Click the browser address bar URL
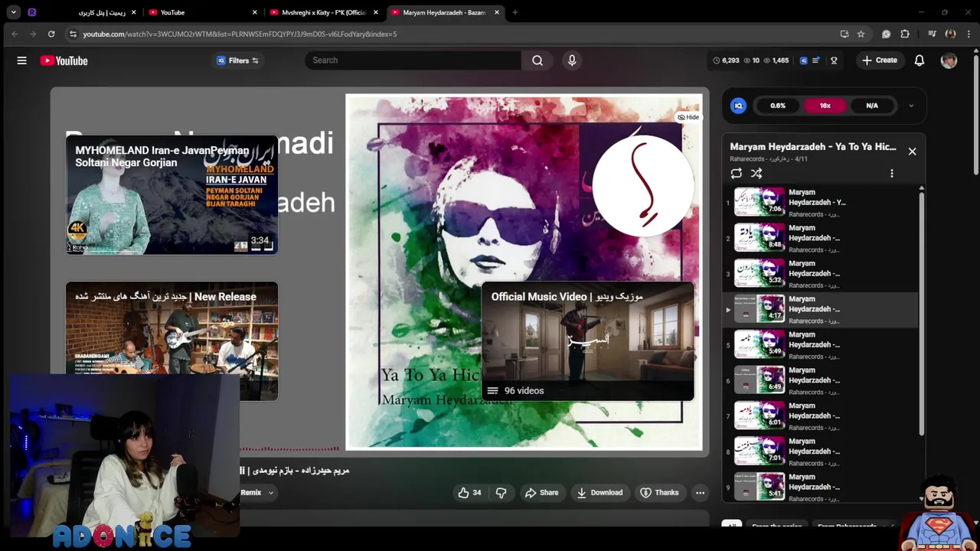 click(240, 34)
